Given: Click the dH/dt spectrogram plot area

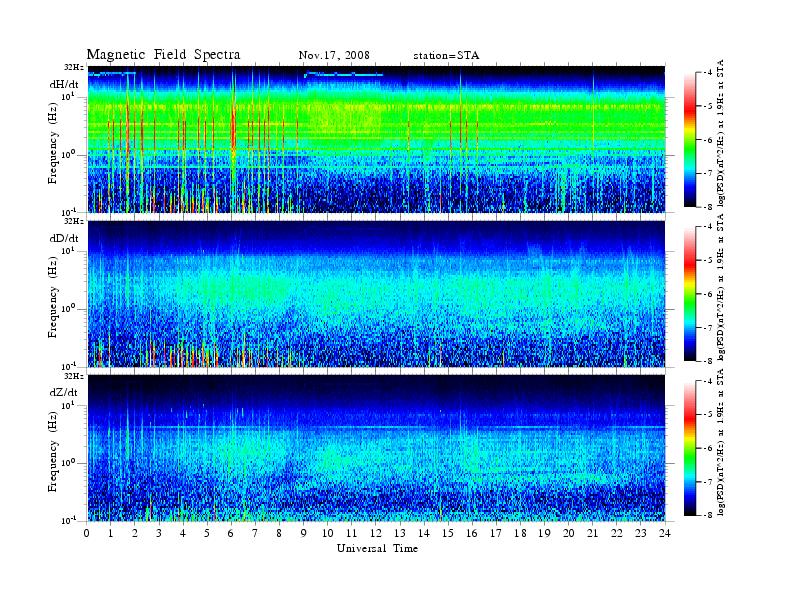Looking at the screenshot, I should (x=376, y=139).
